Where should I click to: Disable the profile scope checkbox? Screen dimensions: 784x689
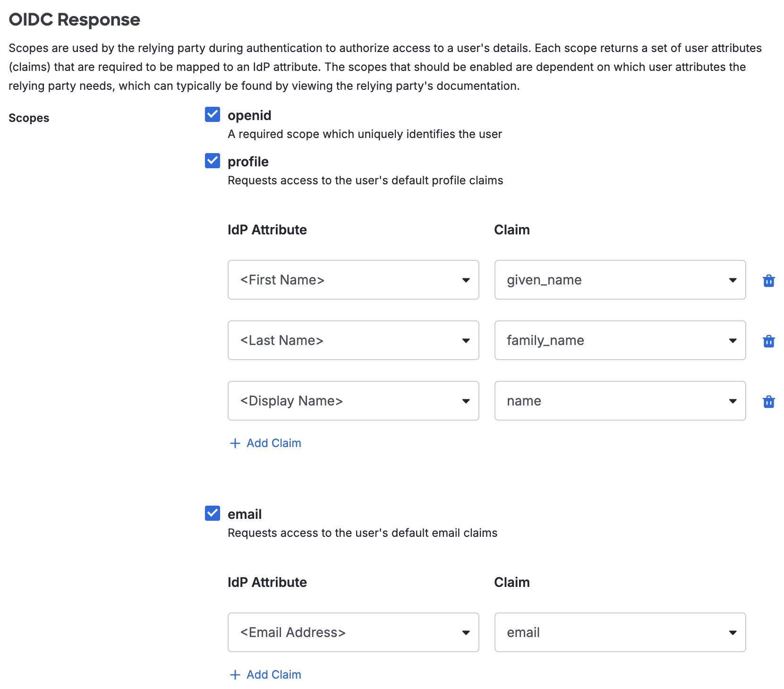point(212,161)
